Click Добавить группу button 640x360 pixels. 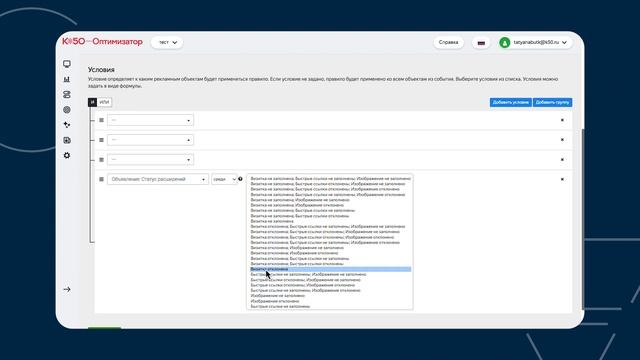click(x=552, y=102)
